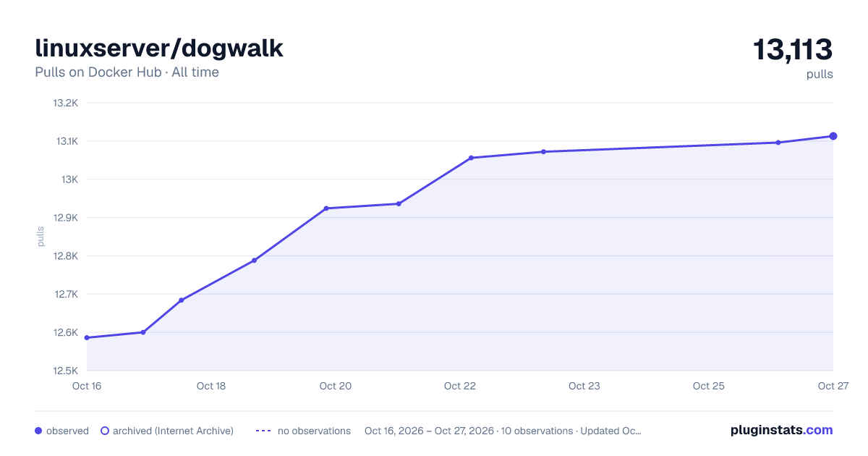This screenshot has height=456, width=868.
Task: Click the 'no observations' legend label
Action: point(314,431)
